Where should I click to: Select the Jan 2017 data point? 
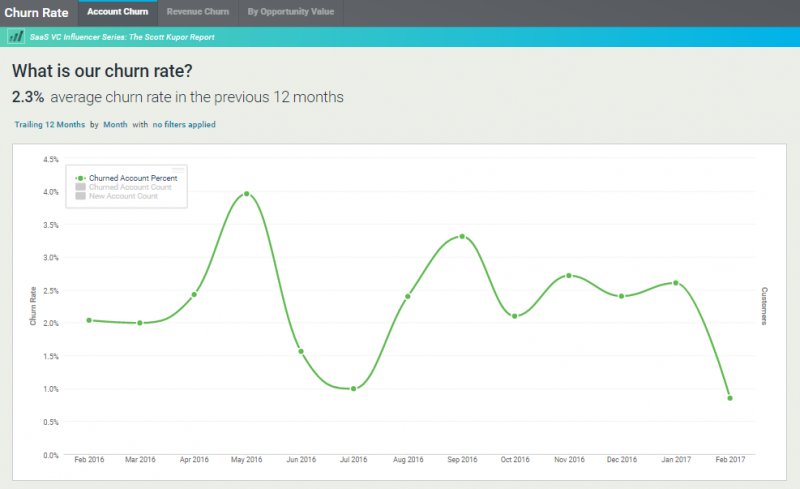tap(676, 283)
